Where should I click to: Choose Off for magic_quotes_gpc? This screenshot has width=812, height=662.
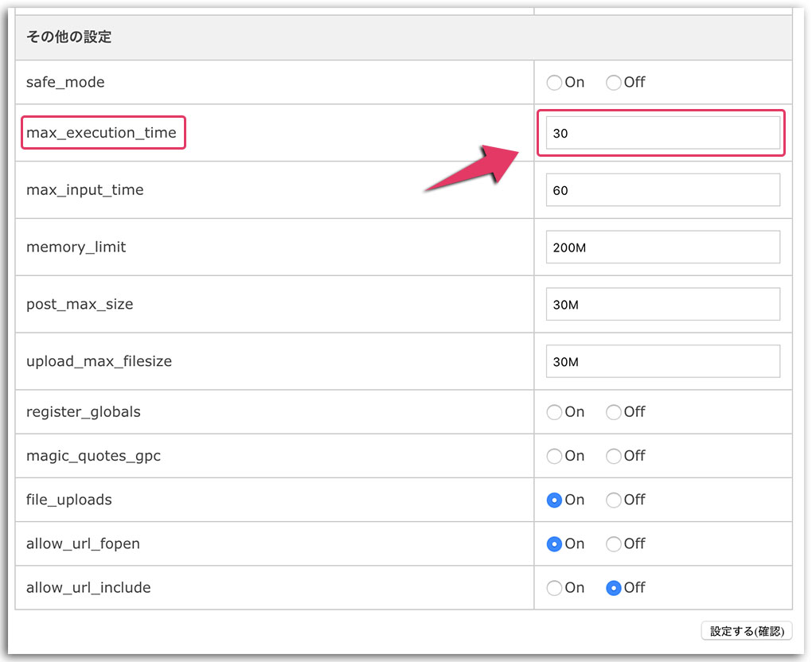[x=614, y=457]
